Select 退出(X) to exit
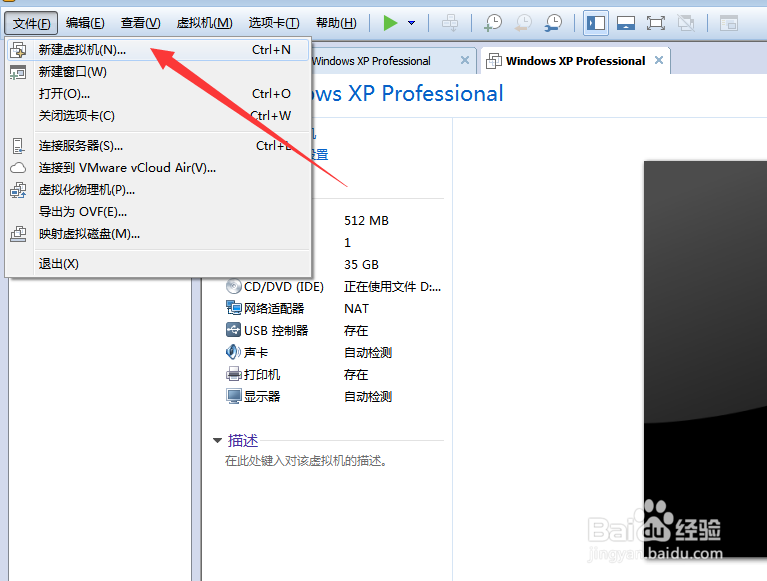This screenshot has width=767, height=581. pos(158,264)
